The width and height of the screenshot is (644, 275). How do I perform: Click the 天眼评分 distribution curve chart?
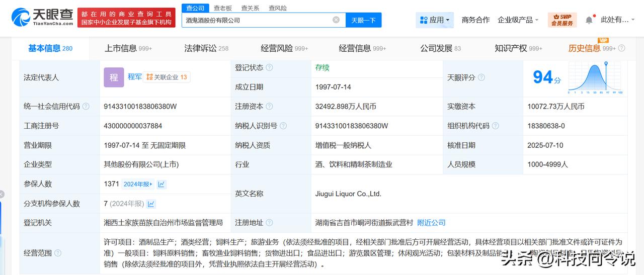click(x=596, y=78)
